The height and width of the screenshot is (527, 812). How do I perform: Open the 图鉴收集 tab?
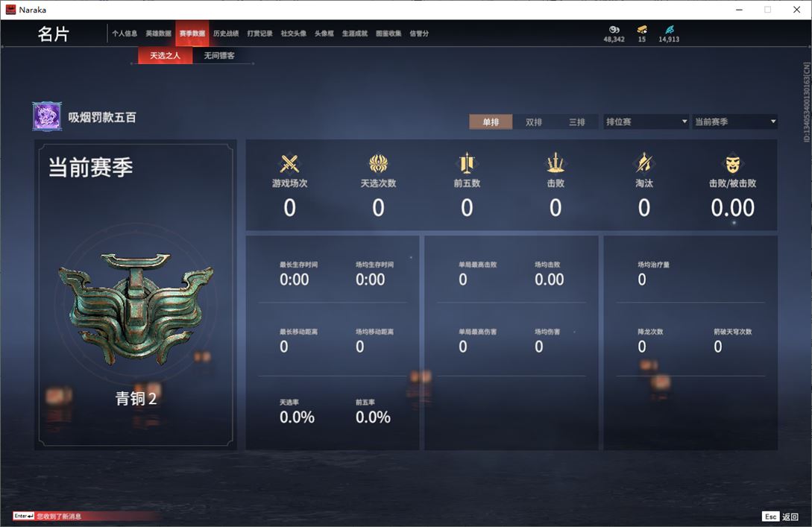[388, 33]
